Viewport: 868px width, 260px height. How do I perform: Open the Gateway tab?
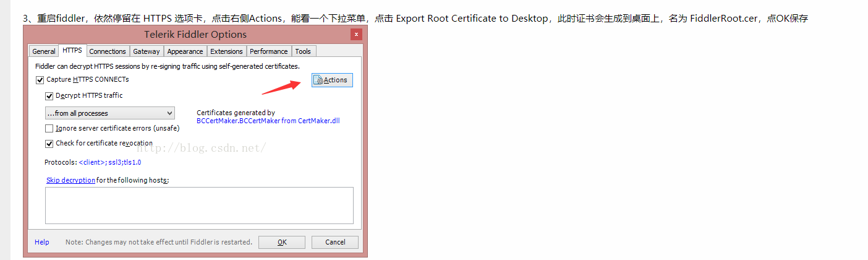tap(147, 51)
